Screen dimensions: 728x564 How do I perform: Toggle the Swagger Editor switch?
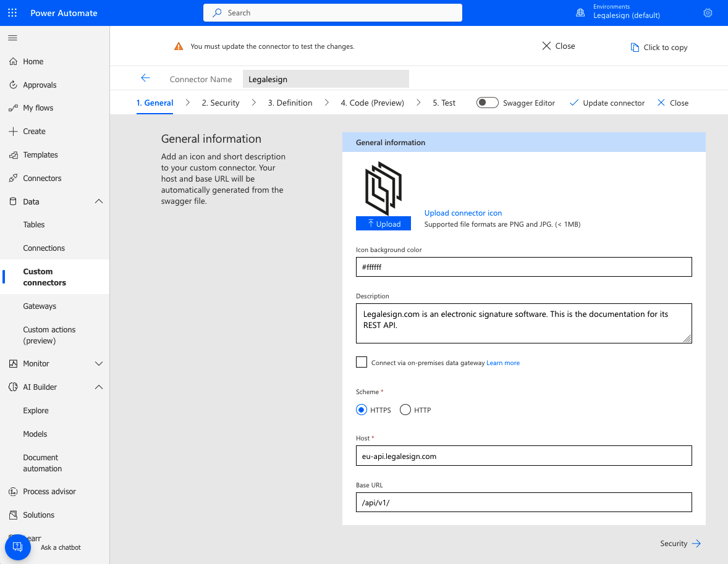pyautogui.click(x=488, y=103)
